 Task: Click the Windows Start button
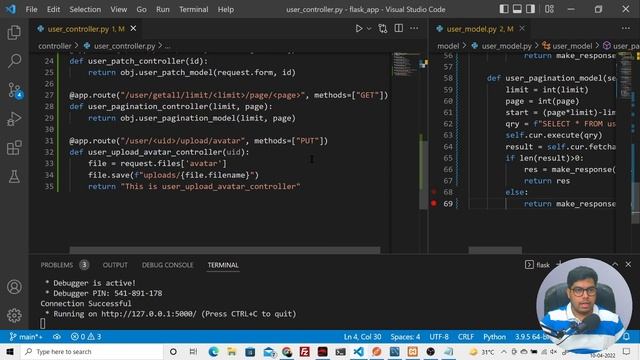click(9, 351)
